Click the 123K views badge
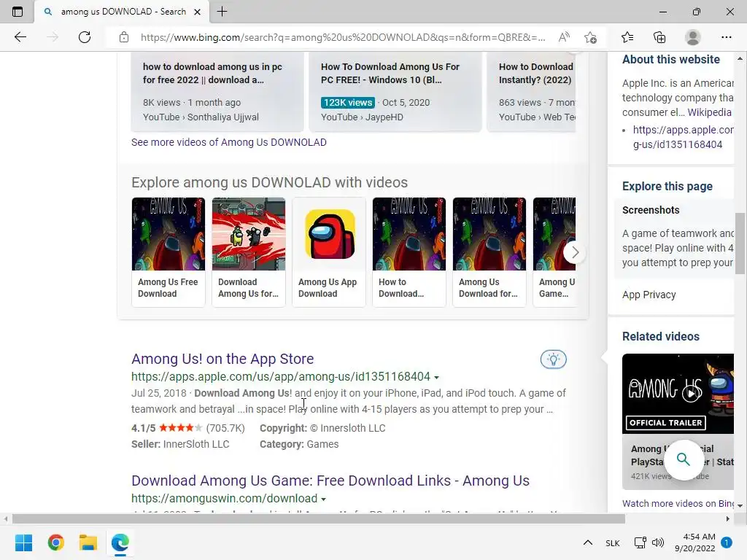The image size is (747, 560). pyautogui.click(x=348, y=102)
